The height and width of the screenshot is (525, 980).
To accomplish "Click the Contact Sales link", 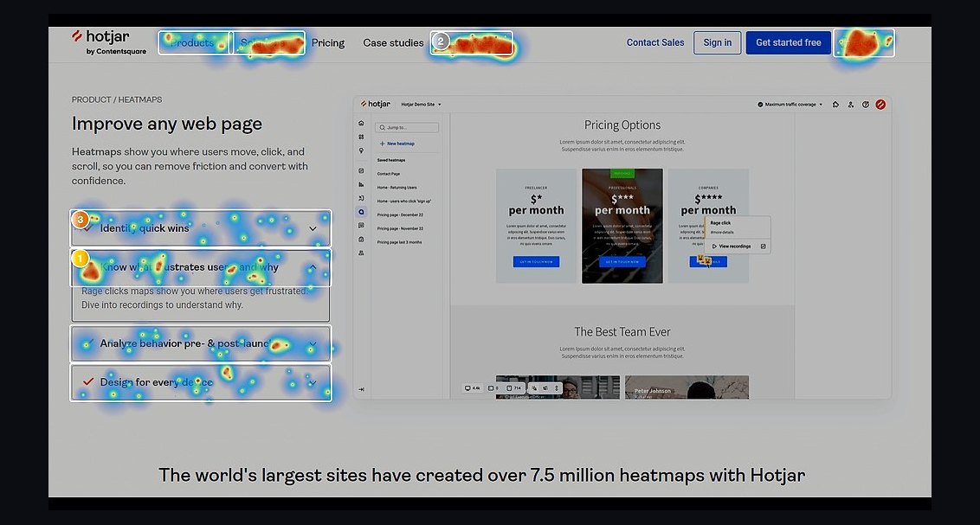I will (655, 42).
